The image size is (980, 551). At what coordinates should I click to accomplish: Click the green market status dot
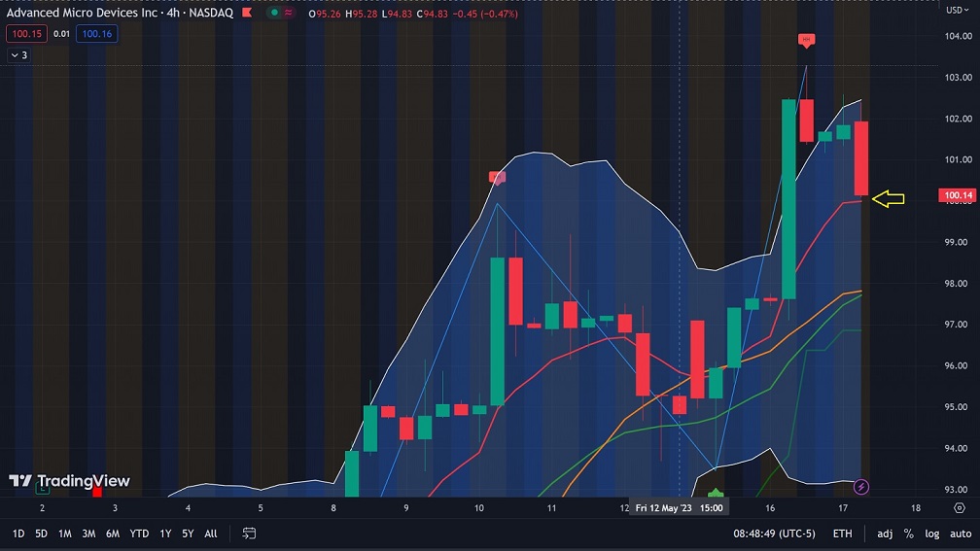pyautogui.click(x=274, y=13)
